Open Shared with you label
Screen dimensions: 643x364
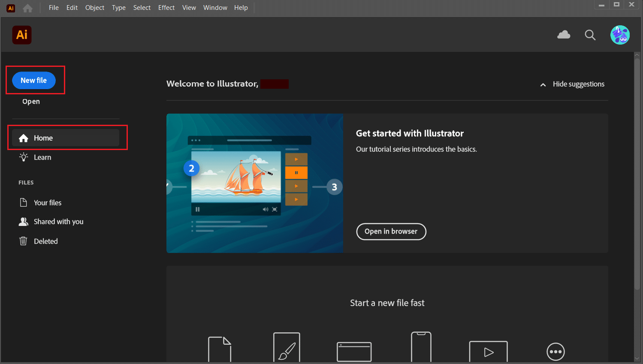tap(59, 222)
